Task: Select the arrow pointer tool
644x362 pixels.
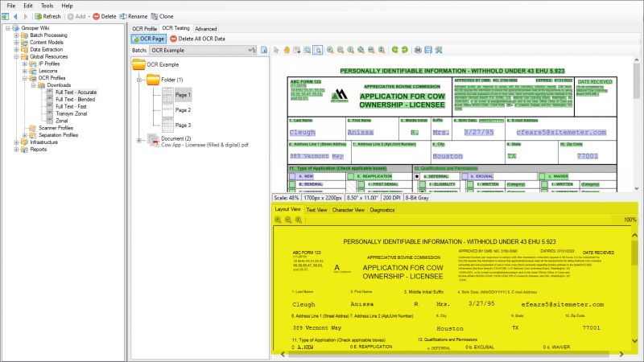Action: point(275,50)
